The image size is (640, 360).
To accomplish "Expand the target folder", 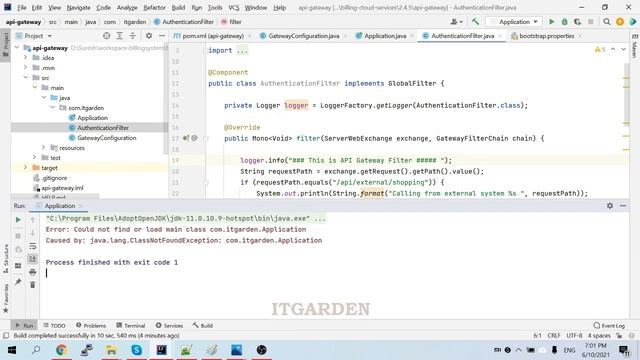I will pos(26,167).
